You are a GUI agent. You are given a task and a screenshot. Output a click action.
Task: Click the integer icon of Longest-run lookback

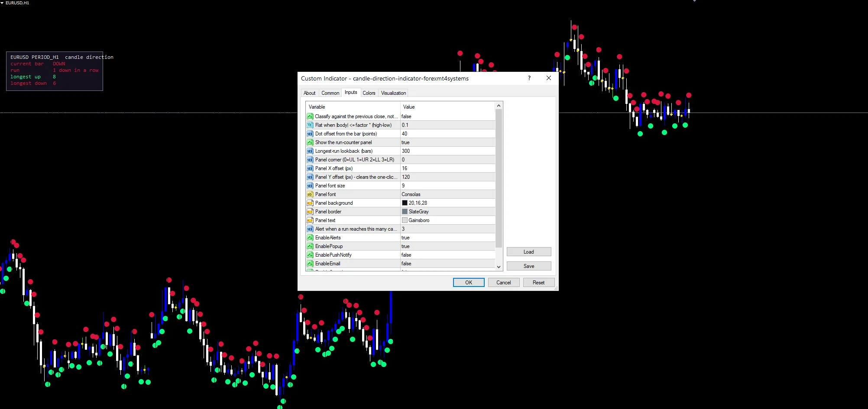tap(310, 151)
